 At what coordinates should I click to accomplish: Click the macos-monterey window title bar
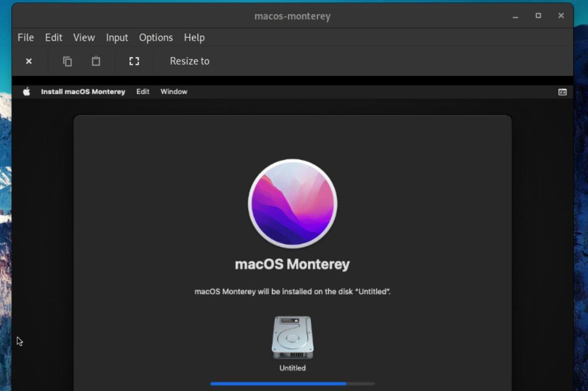coord(293,16)
